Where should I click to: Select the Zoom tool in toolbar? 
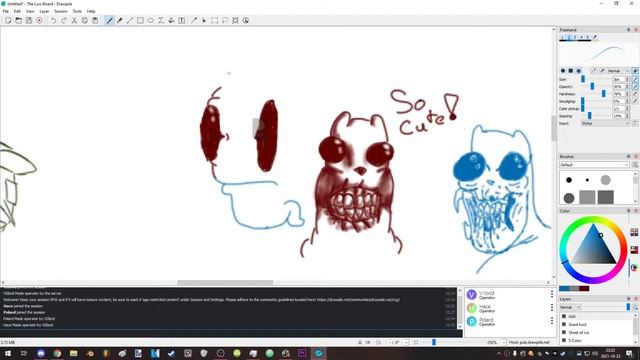[236, 20]
